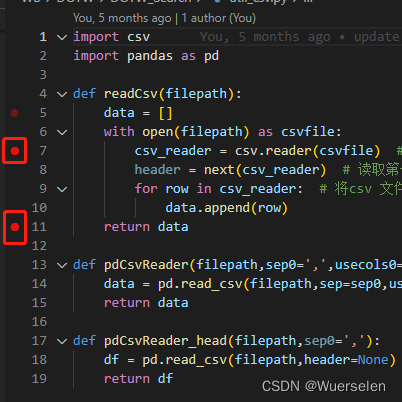Viewport: 402px width, 402px height.
Task: Click line number 2 in the gutter
Action: [43, 56]
